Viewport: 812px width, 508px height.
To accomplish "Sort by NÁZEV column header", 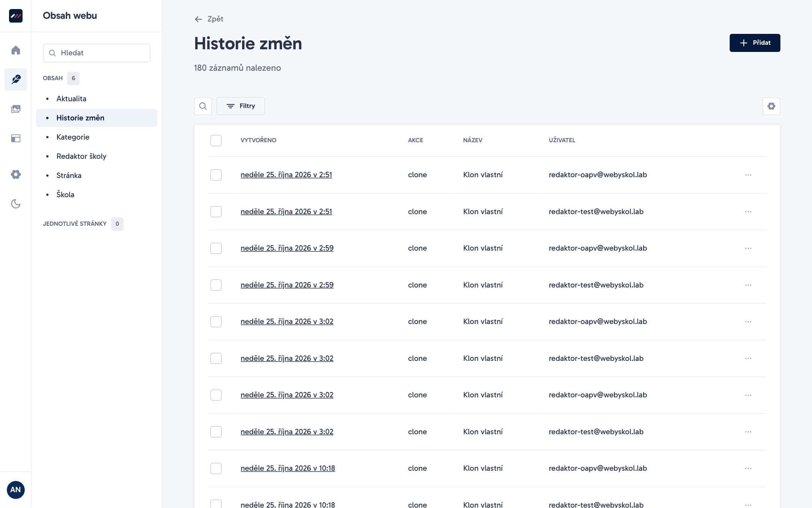I will tap(473, 140).
